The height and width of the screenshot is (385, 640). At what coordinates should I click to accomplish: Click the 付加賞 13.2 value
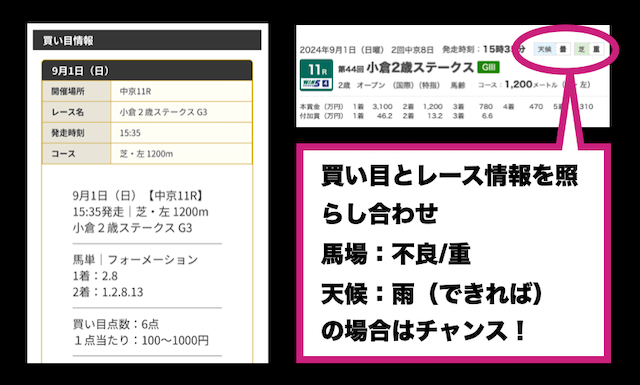pyautogui.click(x=435, y=116)
